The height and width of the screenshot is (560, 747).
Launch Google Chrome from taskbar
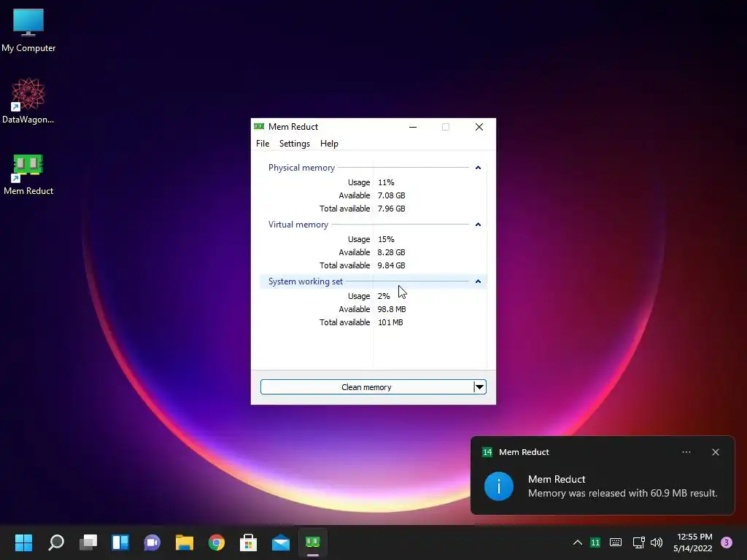216,542
